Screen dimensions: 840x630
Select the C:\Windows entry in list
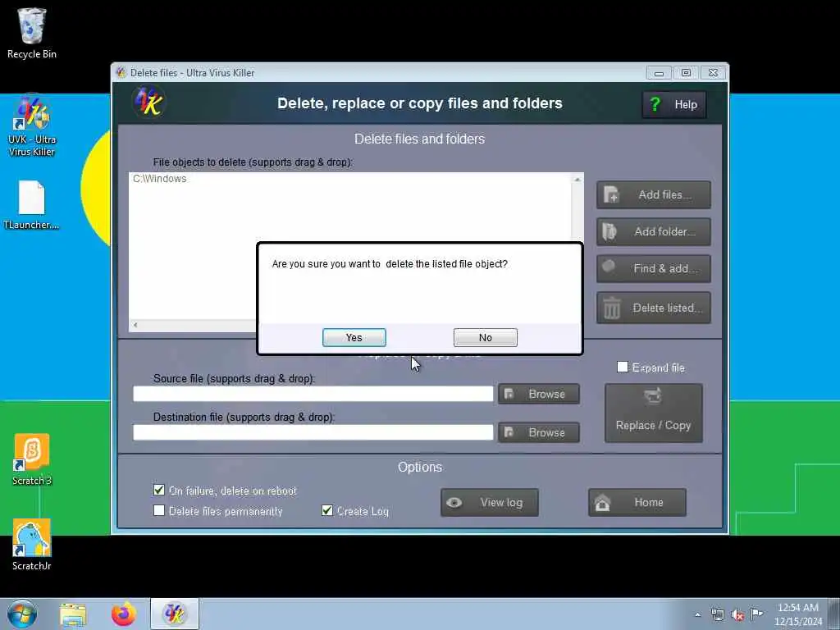click(x=160, y=179)
